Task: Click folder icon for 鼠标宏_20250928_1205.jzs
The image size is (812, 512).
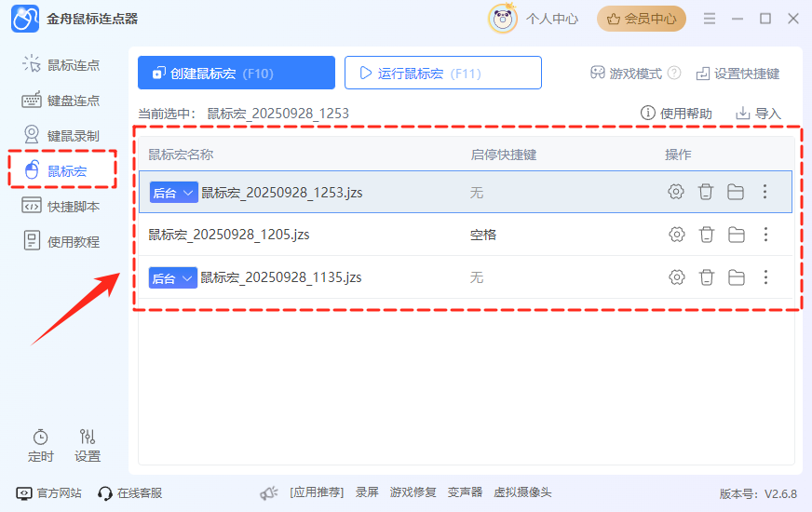Action: click(x=737, y=235)
